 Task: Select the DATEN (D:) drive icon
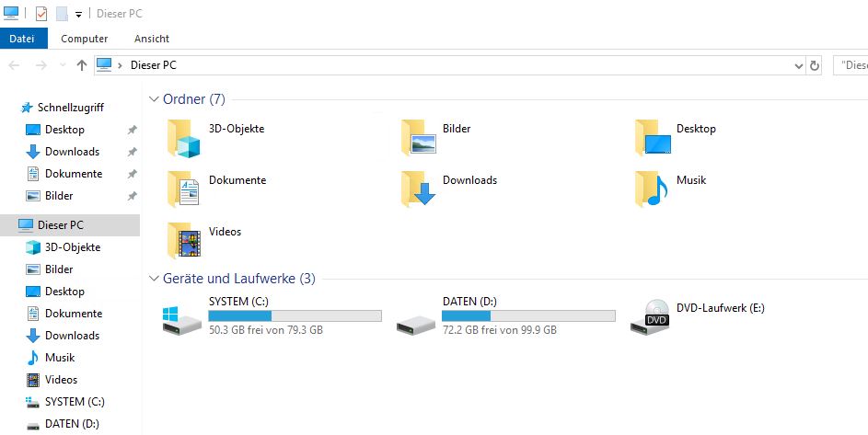tap(416, 325)
